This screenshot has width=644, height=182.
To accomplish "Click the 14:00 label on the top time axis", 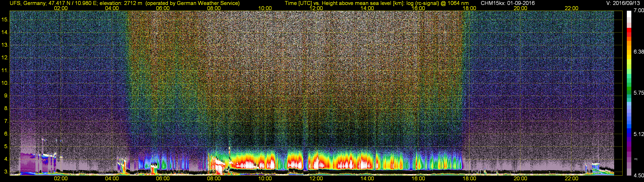I will (x=367, y=8).
